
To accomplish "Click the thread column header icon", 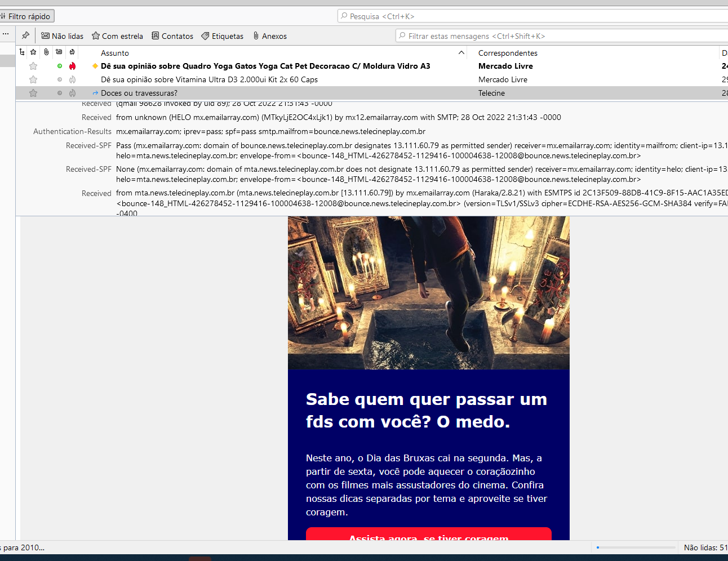I will [22, 52].
